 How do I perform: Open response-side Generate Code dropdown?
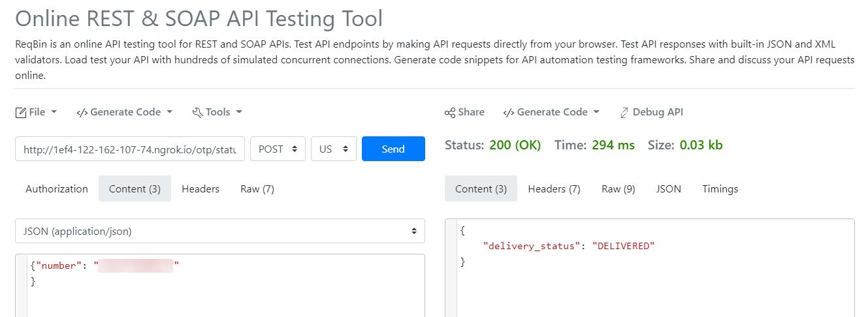click(552, 112)
